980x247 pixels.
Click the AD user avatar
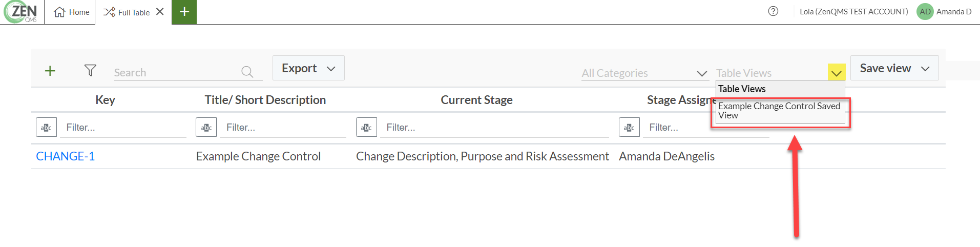point(925,12)
